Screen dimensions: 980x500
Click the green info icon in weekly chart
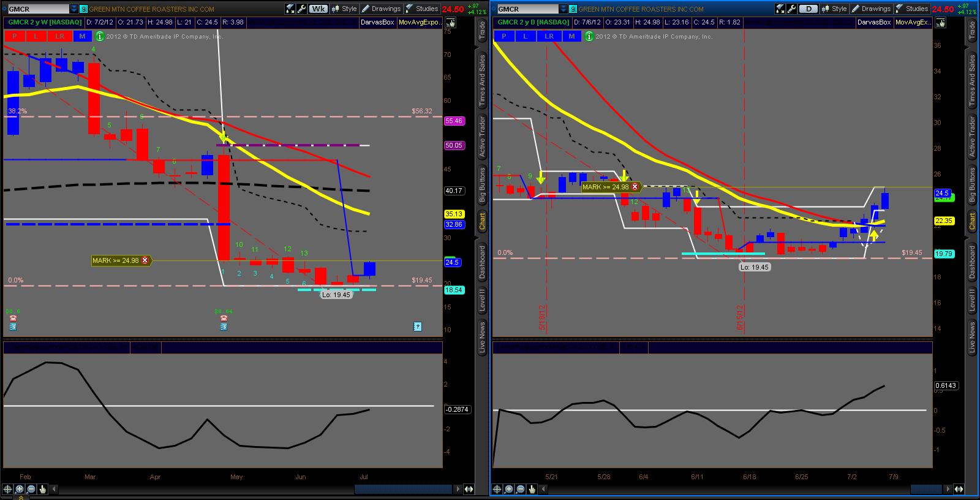[x=100, y=36]
